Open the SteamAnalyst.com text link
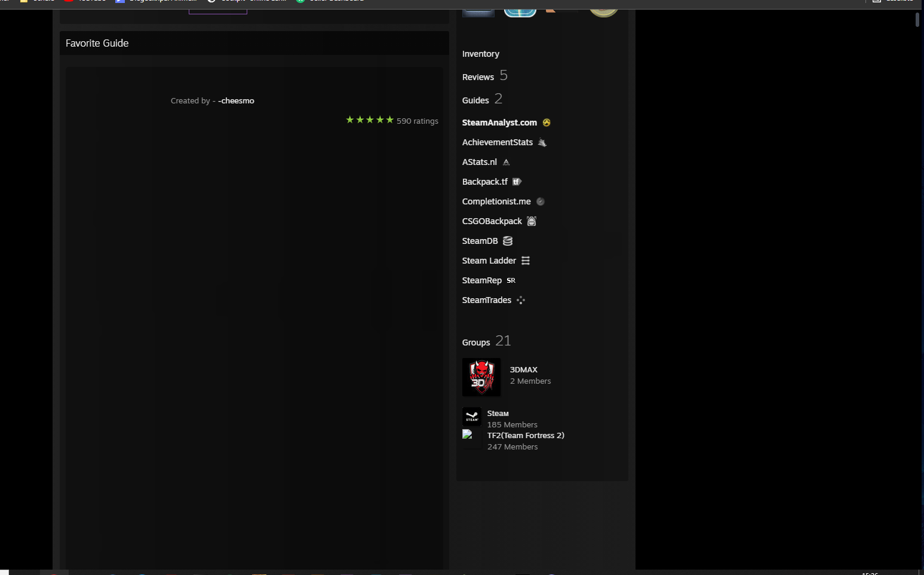 pos(499,123)
